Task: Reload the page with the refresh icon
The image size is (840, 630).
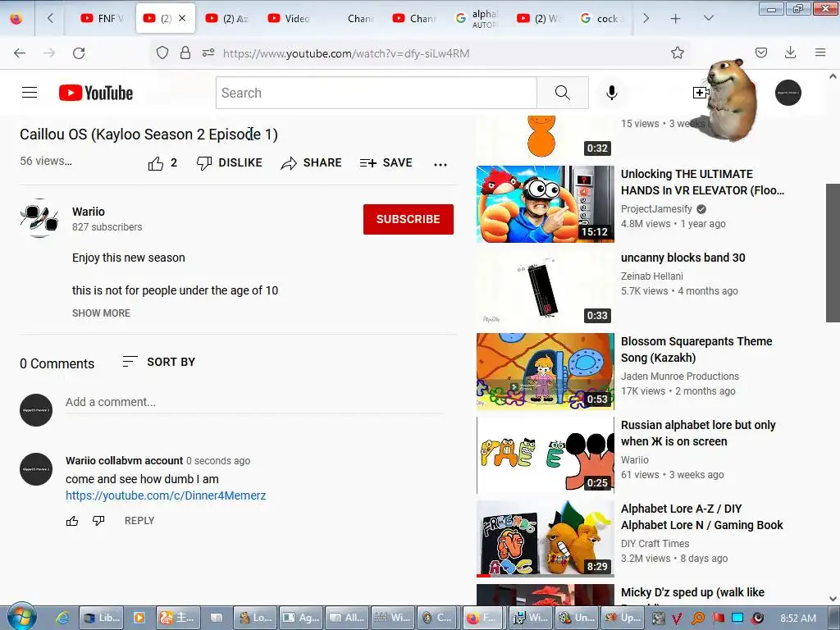Action: (79, 53)
